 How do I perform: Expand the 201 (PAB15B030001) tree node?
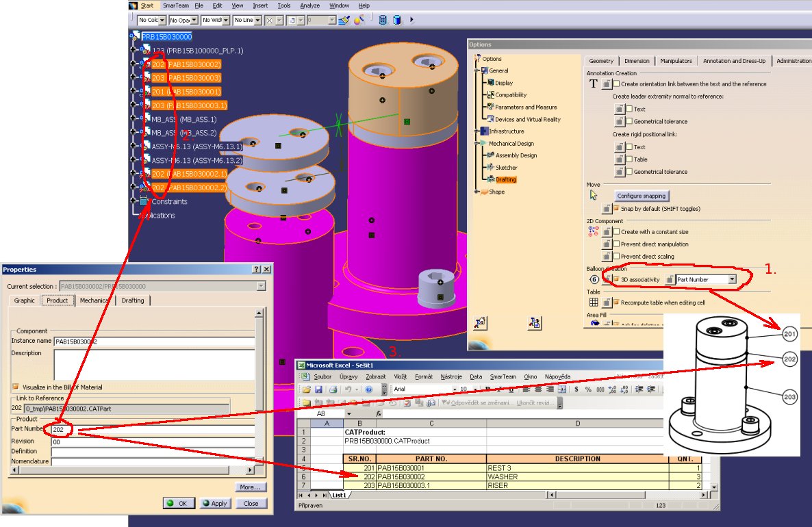pyautogui.click(x=133, y=91)
